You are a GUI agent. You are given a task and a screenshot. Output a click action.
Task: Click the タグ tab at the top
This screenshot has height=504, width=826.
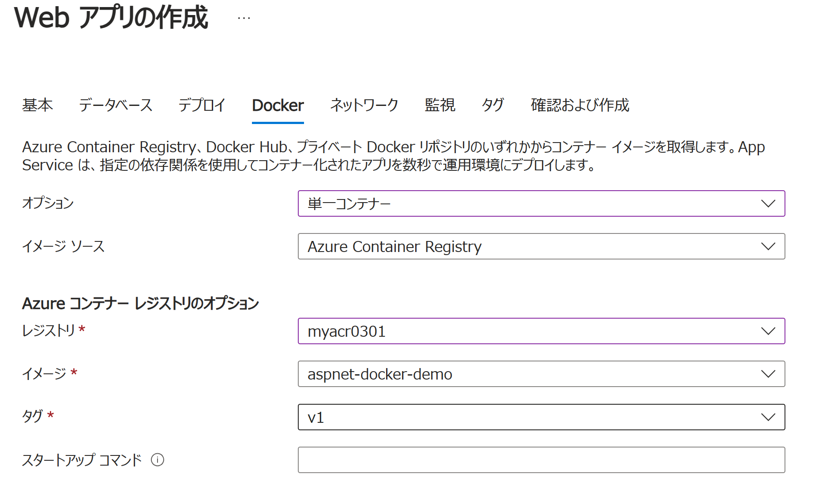[x=493, y=105]
